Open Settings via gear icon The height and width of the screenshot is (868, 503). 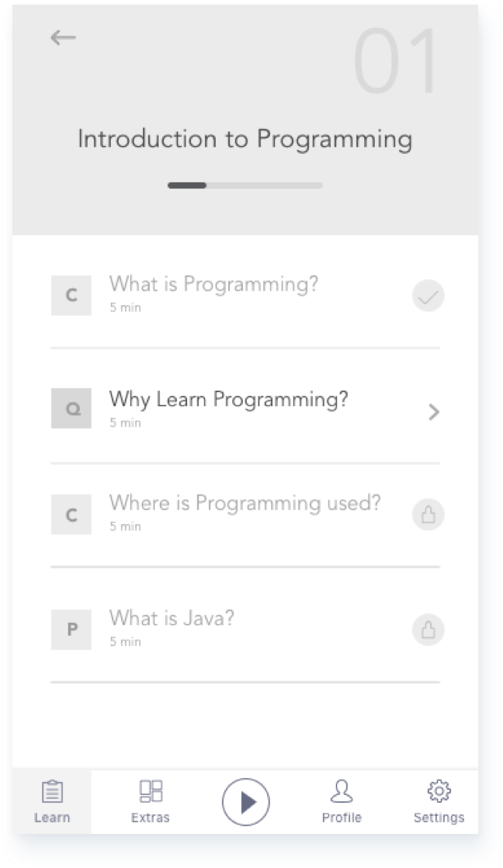[x=439, y=792]
